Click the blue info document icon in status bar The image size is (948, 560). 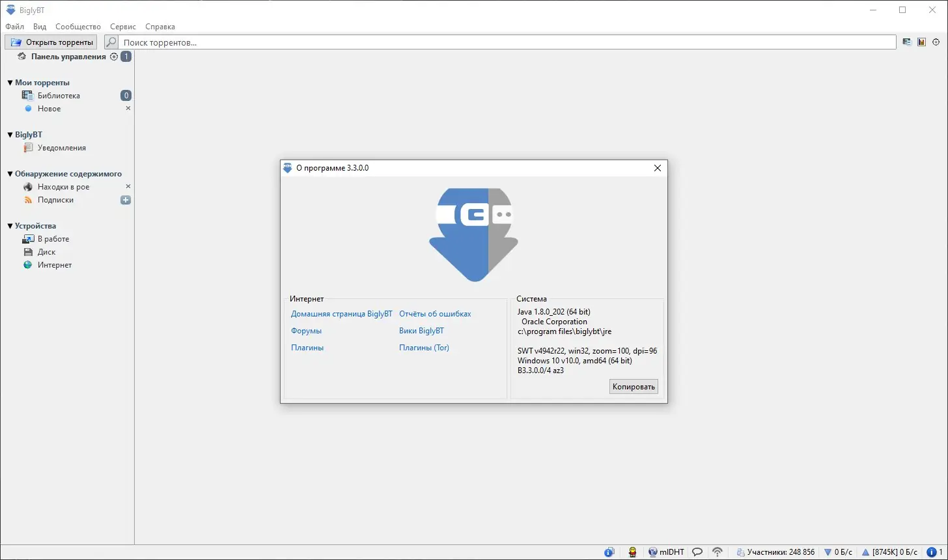coord(609,552)
